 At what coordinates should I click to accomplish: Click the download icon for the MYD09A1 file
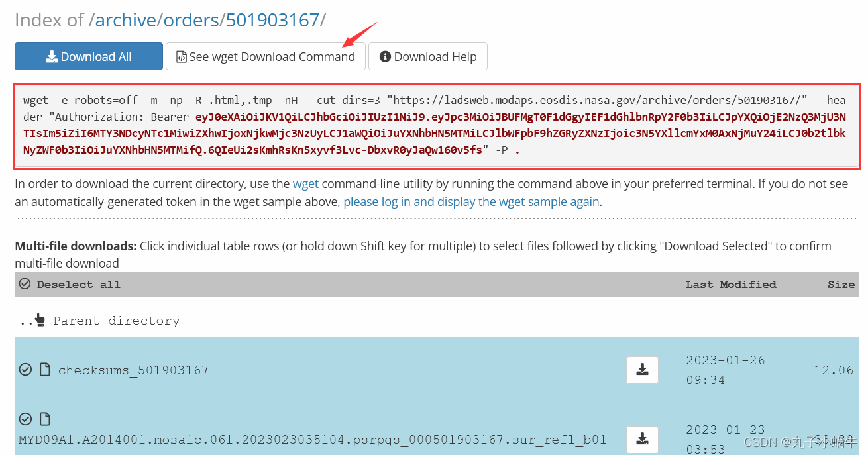tap(641, 439)
